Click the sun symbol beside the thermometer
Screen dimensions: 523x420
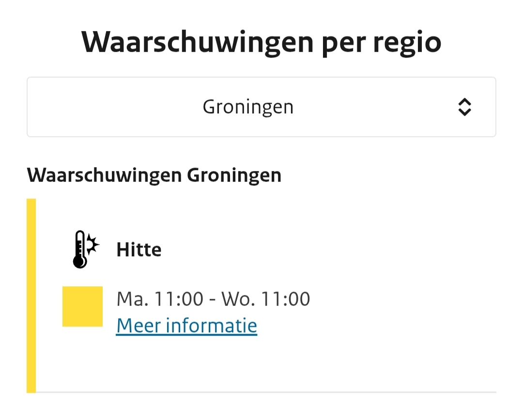[92, 245]
